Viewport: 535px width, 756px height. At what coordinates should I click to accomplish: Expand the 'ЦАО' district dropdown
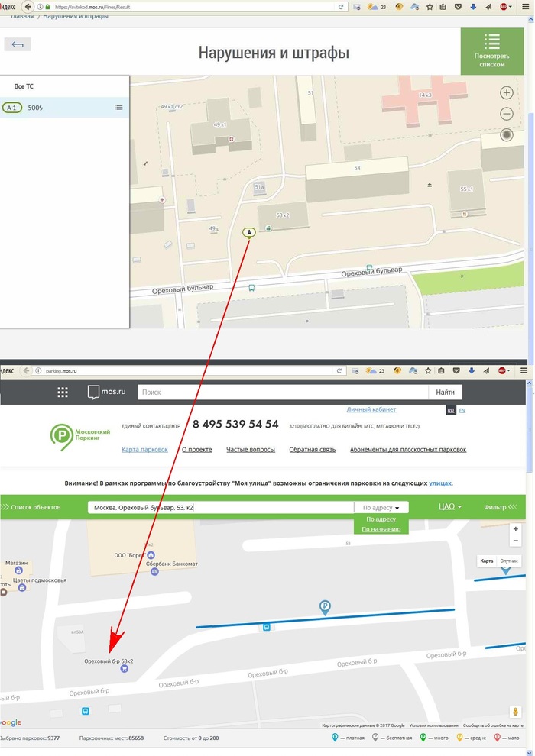tap(450, 506)
